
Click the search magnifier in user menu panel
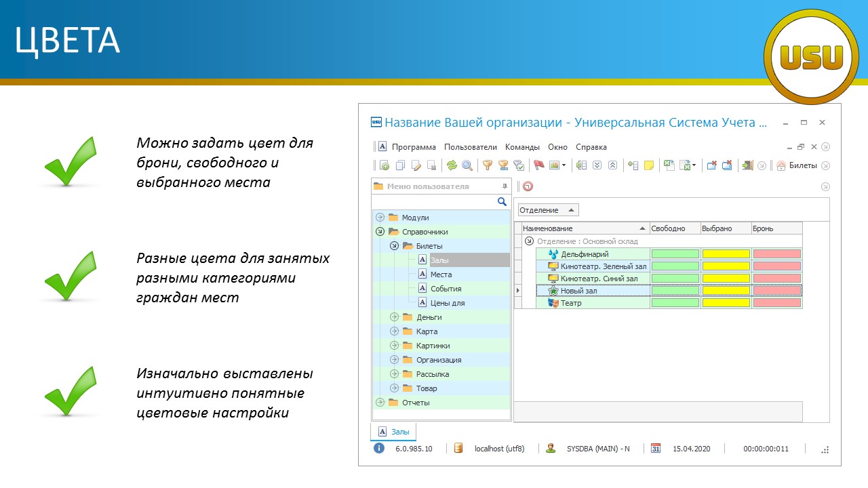click(502, 202)
